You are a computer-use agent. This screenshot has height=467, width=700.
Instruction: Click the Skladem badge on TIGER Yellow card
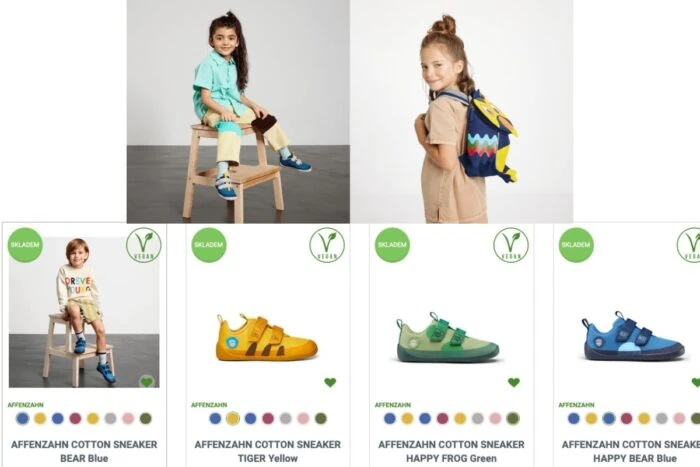pos(208,245)
